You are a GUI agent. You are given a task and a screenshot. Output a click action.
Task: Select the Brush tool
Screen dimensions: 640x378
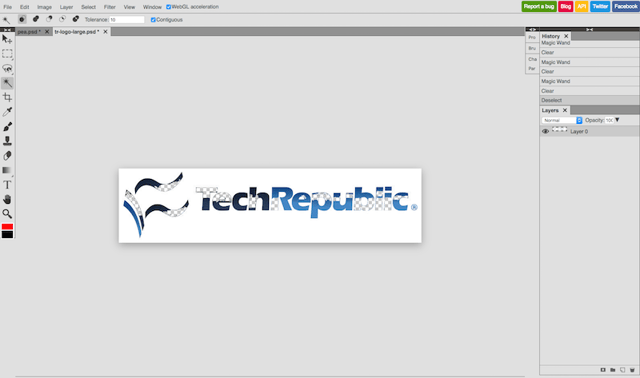pyautogui.click(x=7, y=127)
